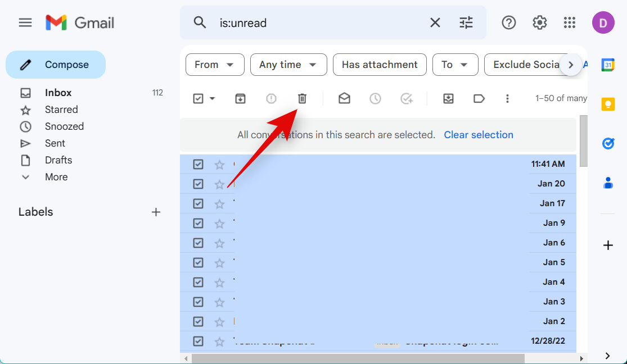
Task: Open the select-all checkbox dropdown arrow
Action: [213, 99]
